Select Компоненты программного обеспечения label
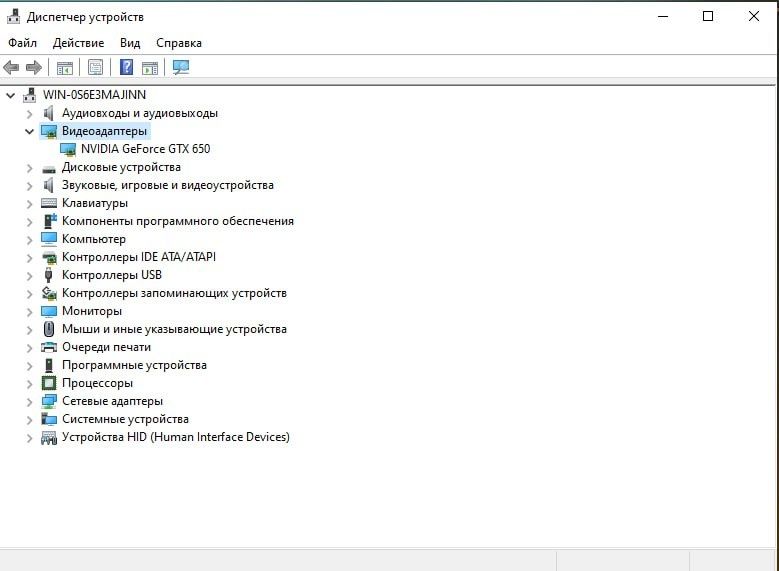The width and height of the screenshot is (779, 571). [x=178, y=221]
